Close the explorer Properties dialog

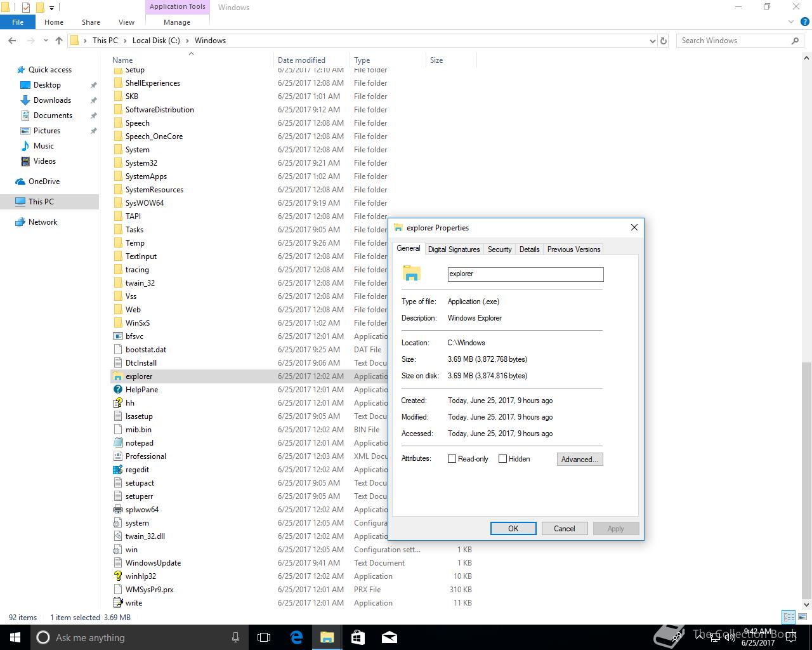pos(634,227)
